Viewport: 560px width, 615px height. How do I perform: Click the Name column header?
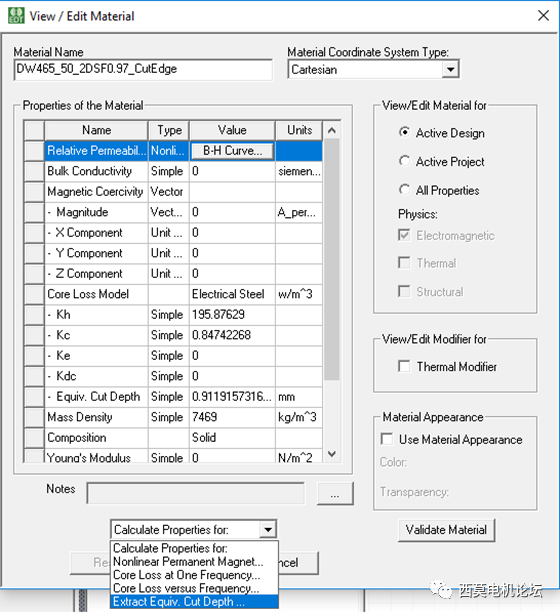coord(96,130)
